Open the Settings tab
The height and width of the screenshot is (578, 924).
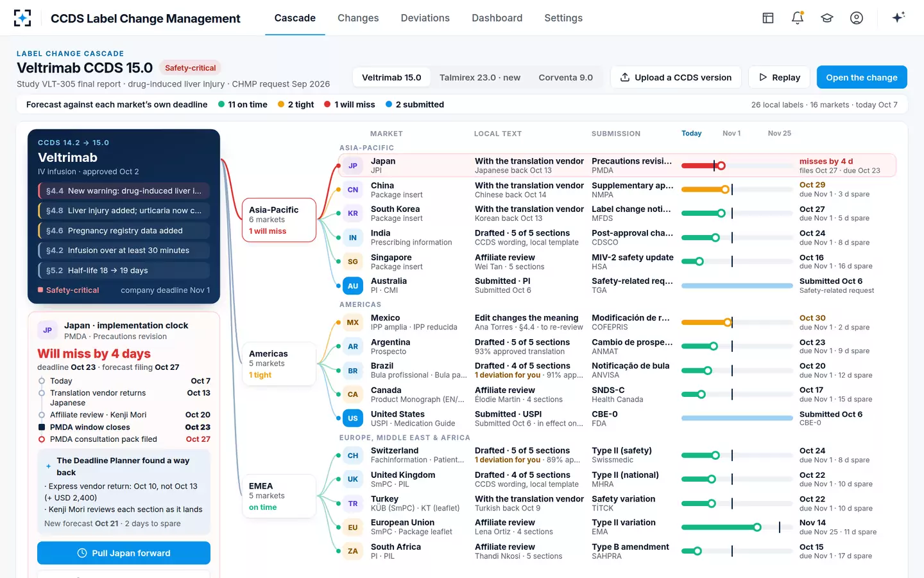click(563, 18)
